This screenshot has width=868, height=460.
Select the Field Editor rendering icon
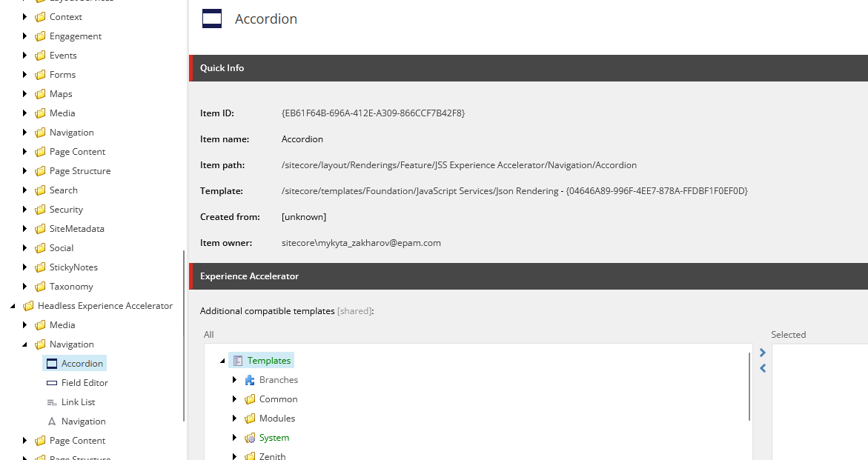pos(51,382)
